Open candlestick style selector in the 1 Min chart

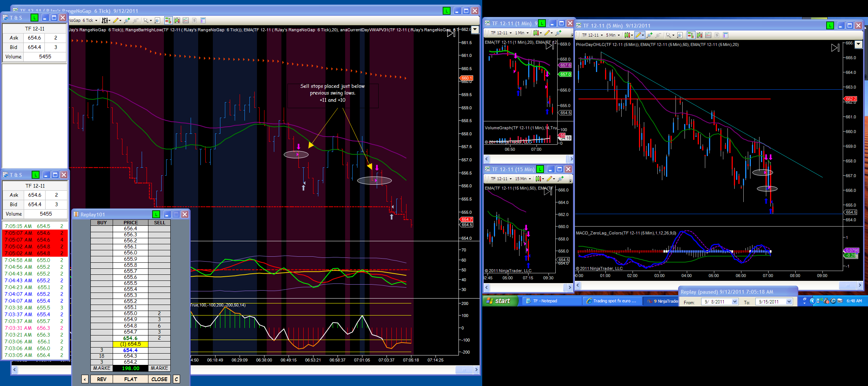pos(537,33)
